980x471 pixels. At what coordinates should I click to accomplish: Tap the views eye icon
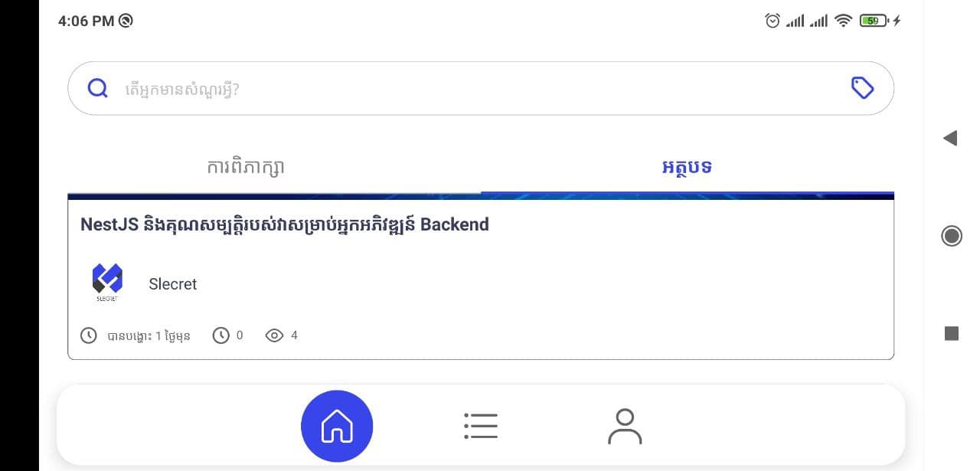pos(274,335)
